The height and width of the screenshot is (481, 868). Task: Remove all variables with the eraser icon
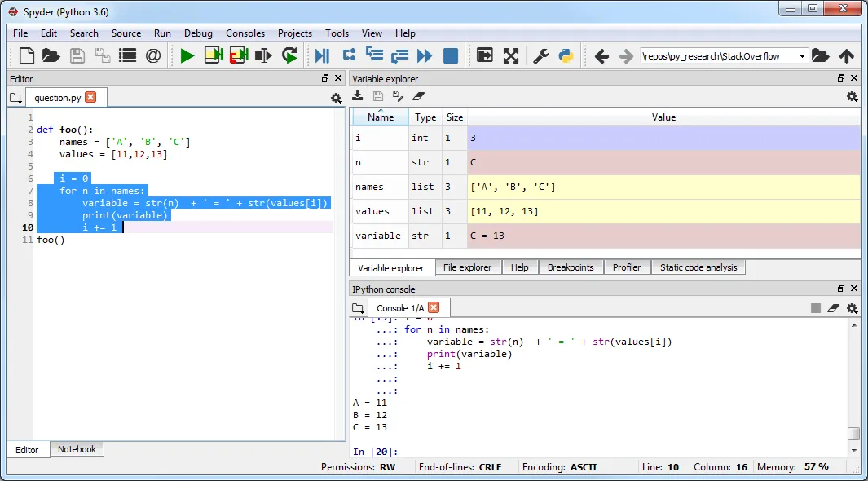[419, 96]
